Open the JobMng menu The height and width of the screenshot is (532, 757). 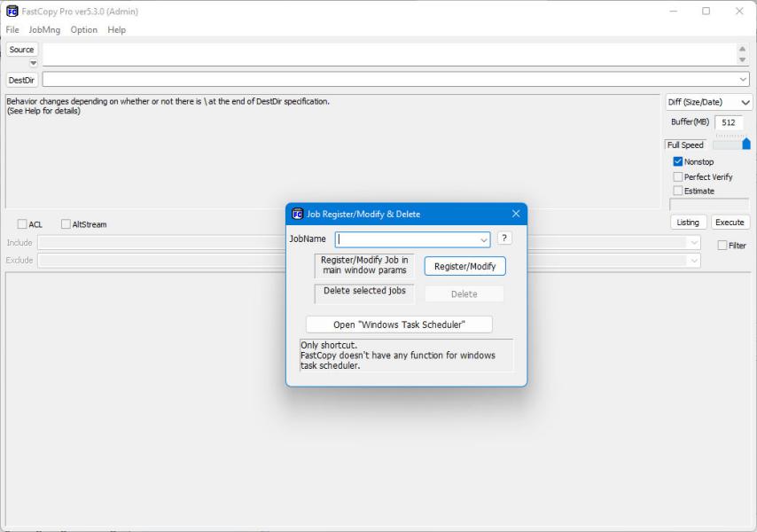point(44,30)
